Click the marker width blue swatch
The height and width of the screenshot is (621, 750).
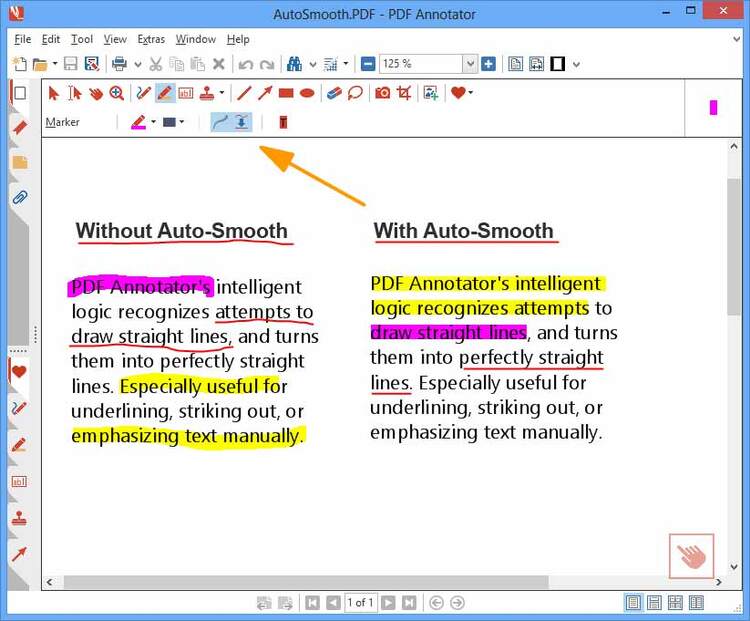(x=169, y=122)
